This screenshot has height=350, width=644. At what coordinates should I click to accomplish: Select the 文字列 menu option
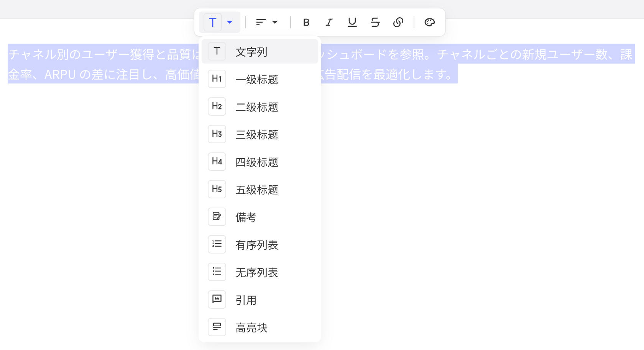point(260,51)
